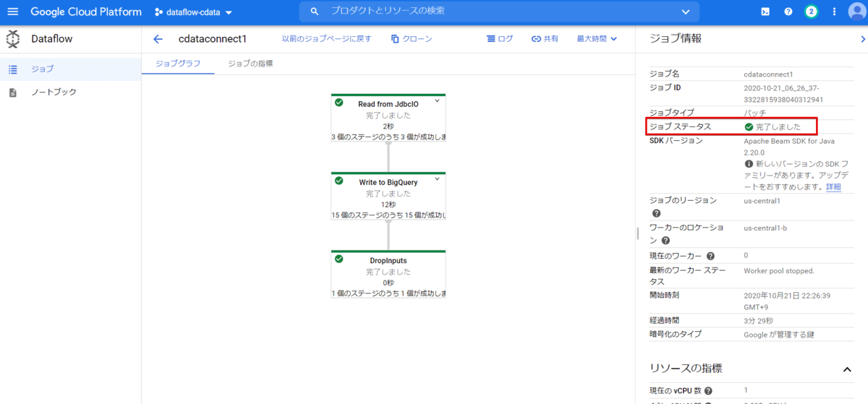
Task: Open the user account avatar
Action: pyautogui.click(x=857, y=12)
